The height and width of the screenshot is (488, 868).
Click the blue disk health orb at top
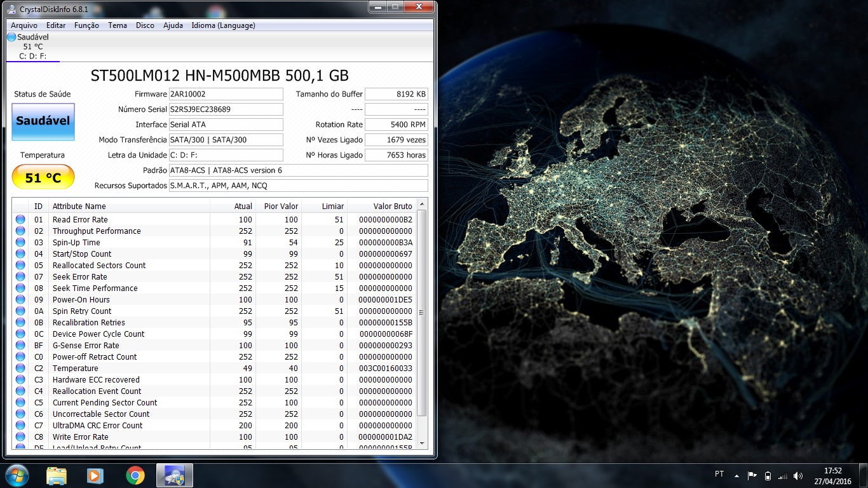tap(11, 37)
